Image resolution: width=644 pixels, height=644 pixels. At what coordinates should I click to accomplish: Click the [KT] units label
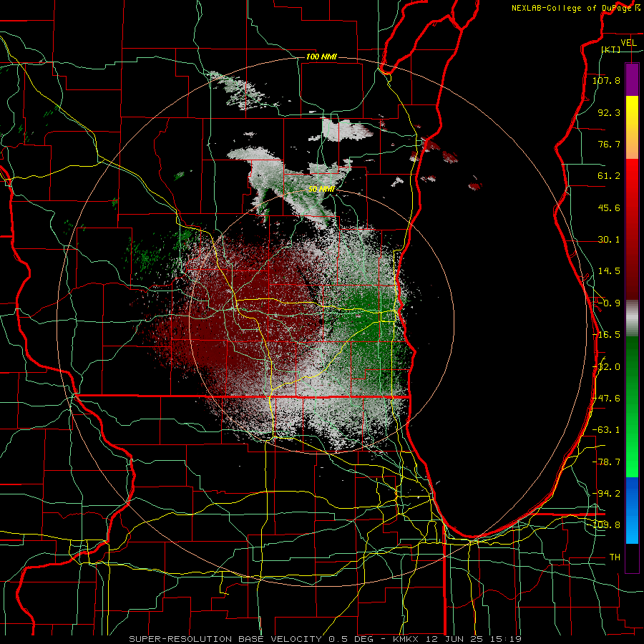click(x=611, y=49)
